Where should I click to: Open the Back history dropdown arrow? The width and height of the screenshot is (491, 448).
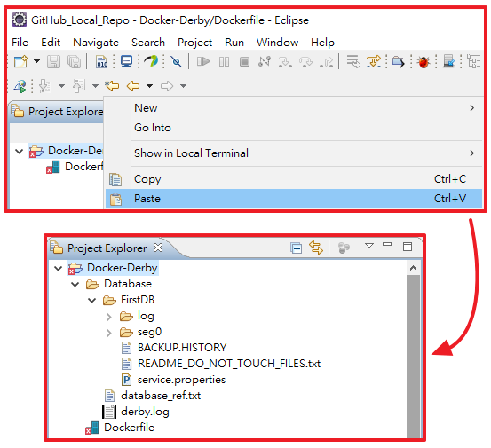(150, 86)
